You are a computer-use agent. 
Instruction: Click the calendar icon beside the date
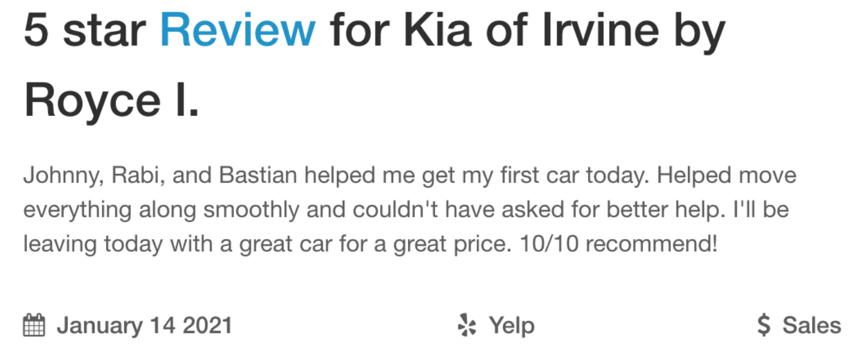[34, 325]
